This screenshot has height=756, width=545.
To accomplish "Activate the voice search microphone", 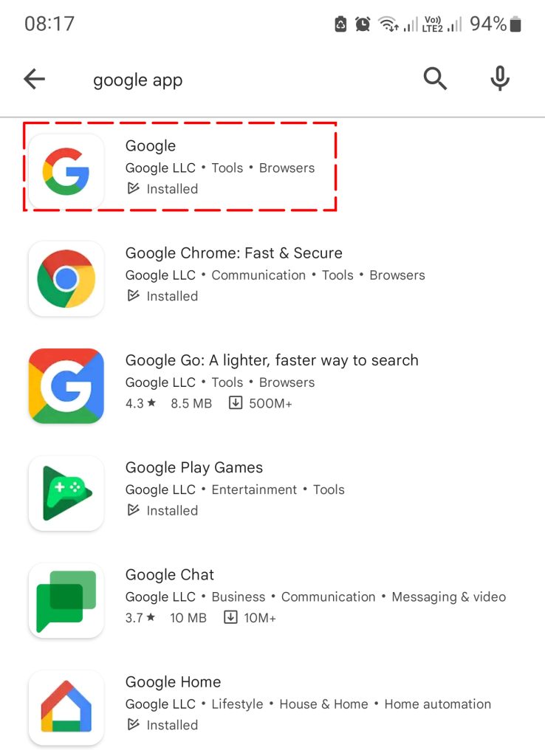I will click(x=500, y=78).
